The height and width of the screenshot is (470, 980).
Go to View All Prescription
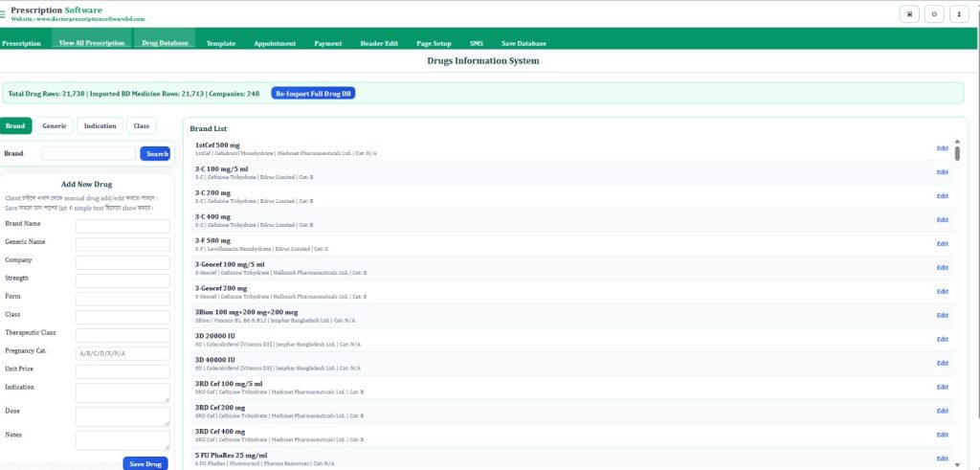coord(91,42)
